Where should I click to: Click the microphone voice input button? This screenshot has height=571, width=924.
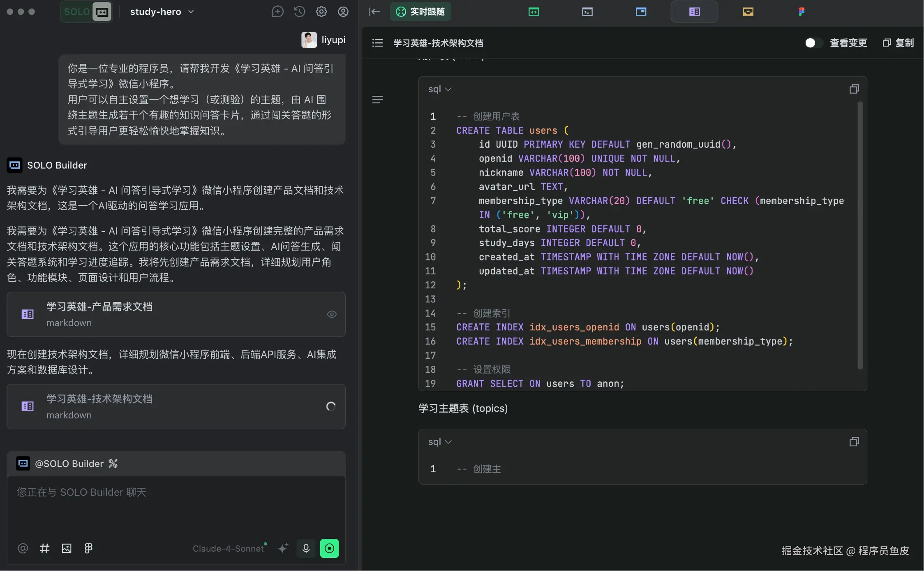(306, 548)
